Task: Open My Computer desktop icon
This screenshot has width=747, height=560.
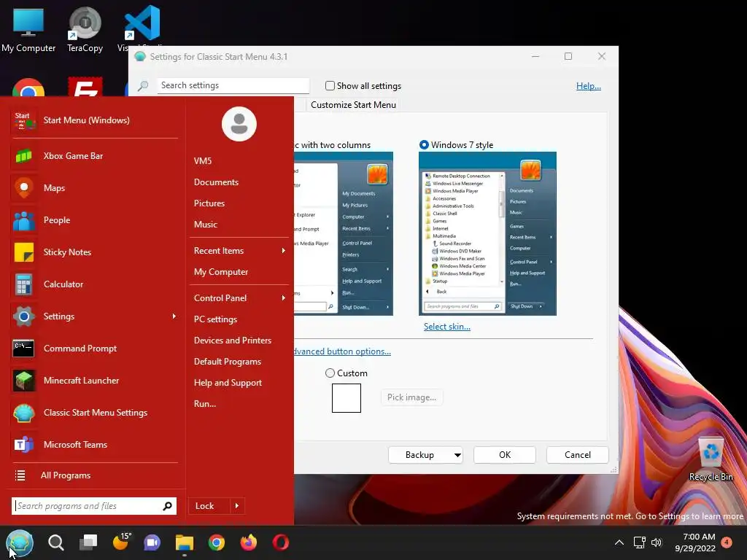Action: click(x=28, y=30)
